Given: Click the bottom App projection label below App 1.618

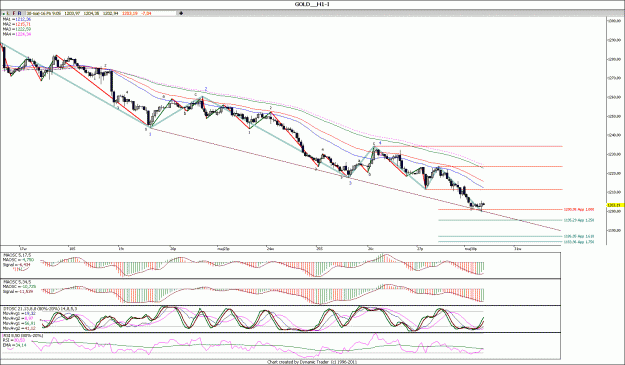Looking at the screenshot, I should [579, 241].
